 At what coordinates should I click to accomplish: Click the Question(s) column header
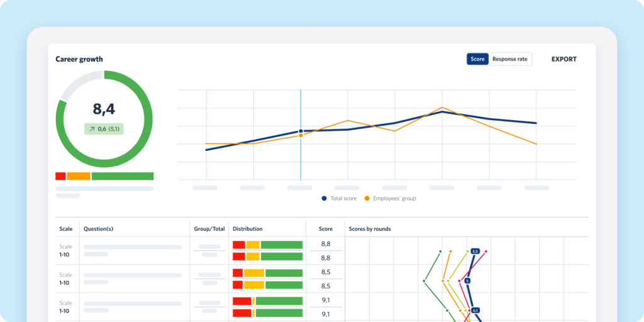(x=98, y=229)
